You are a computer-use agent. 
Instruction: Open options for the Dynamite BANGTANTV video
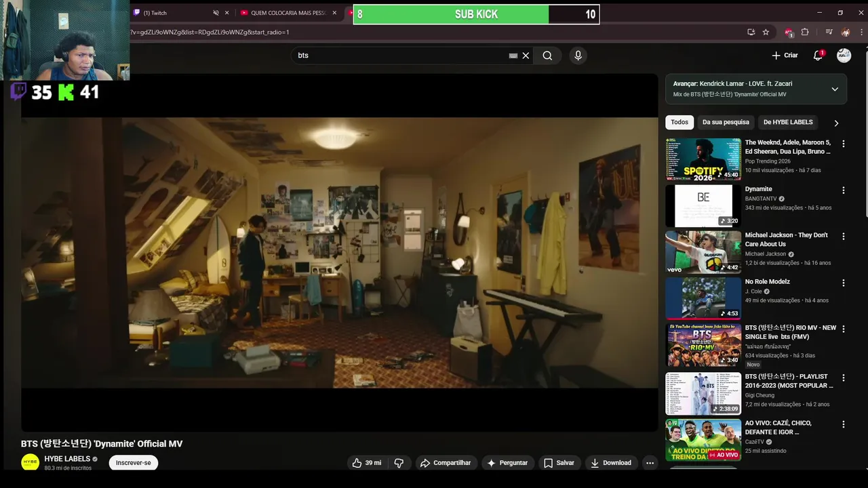click(844, 190)
